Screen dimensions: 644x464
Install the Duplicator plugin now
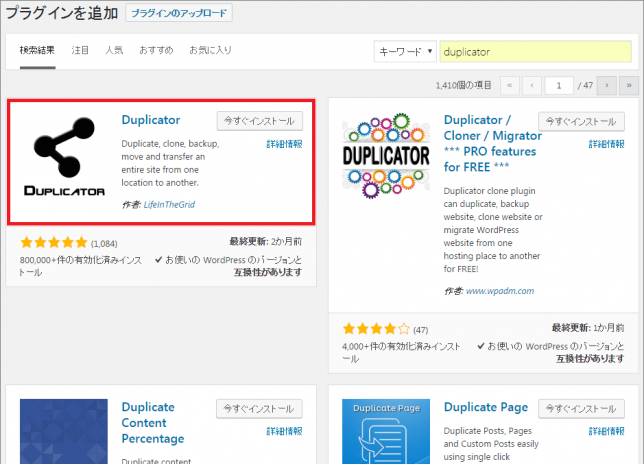tap(260, 121)
